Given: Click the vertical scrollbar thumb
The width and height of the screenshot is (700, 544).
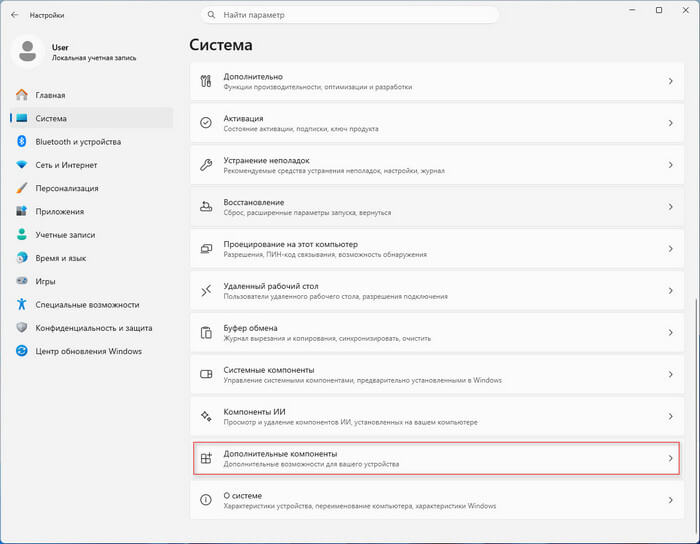Looking at the screenshot, I should 696,415.
